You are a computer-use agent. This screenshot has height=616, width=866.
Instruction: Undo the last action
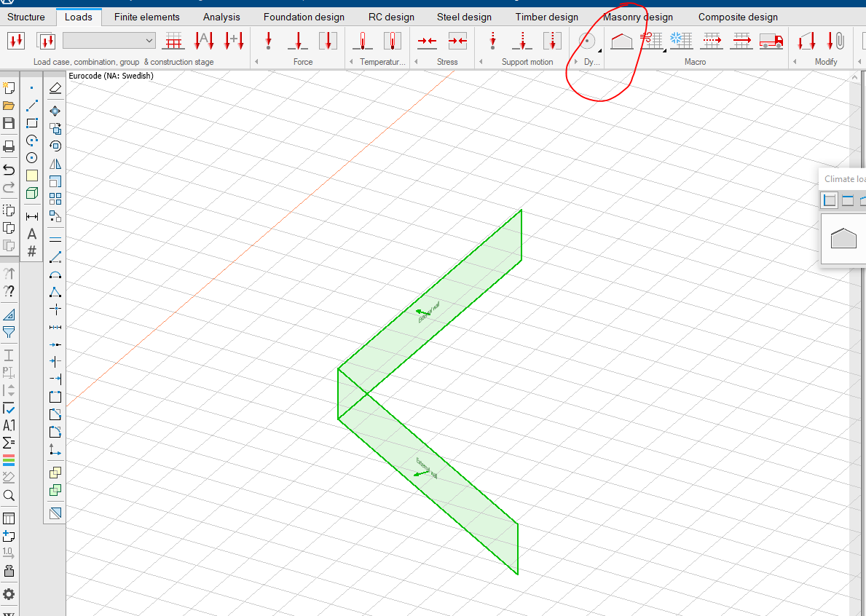coord(8,170)
